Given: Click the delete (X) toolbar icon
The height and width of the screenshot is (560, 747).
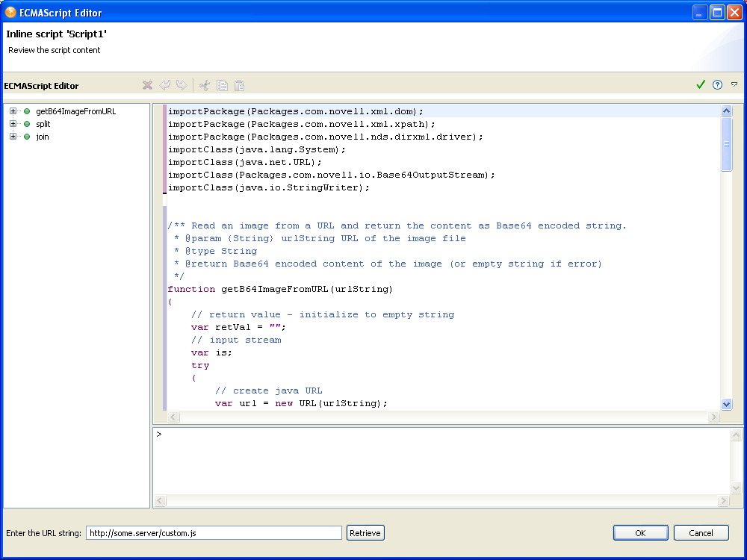Looking at the screenshot, I should tap(148, 85).
